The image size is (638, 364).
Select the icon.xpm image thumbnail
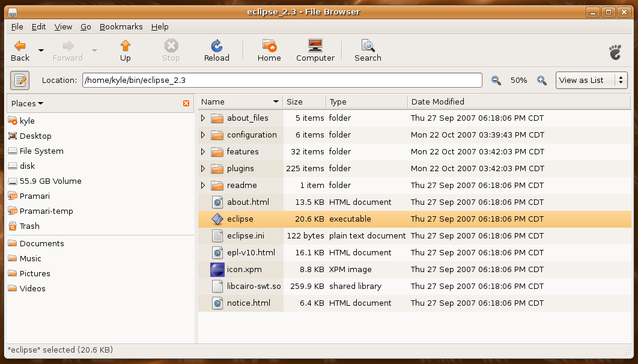click(x=217, y=269)
